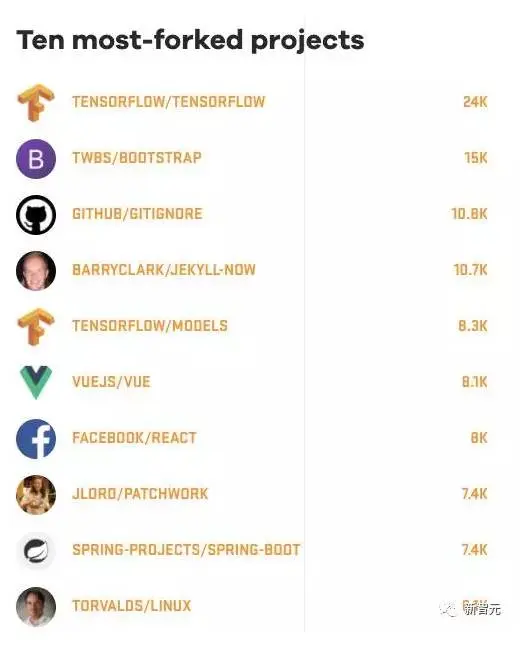Open the SPRING-PROJECTS/SPRING-BOOT project link

pyautogui.click(x=186, y=550)
